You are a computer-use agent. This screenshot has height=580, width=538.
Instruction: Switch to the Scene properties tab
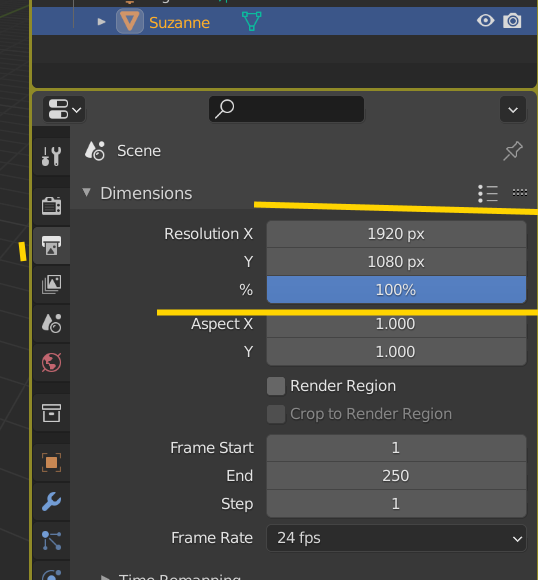coord(51,323)
